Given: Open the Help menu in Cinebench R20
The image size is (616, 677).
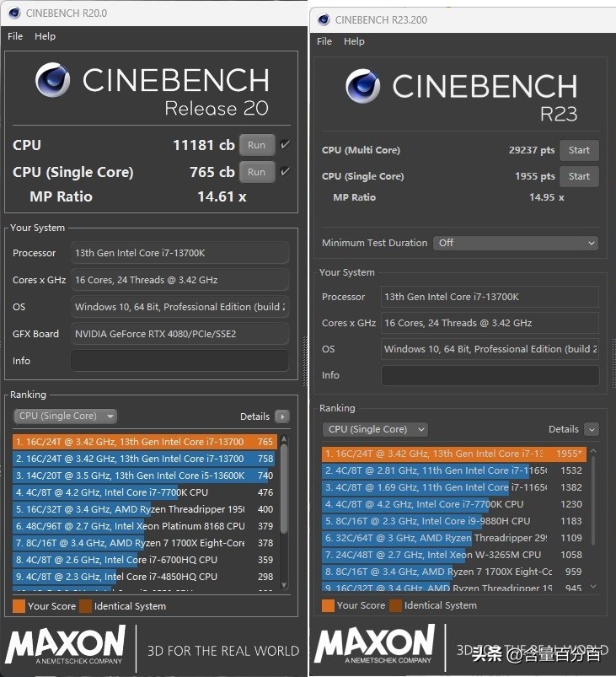Looking at the screenshot, I should coord(45,36).
